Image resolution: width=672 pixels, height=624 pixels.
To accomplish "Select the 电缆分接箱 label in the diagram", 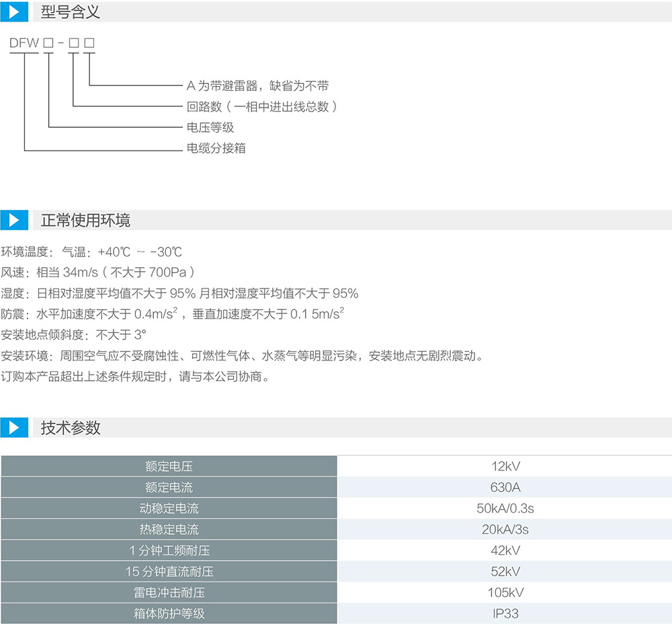I will pos(216,149).
